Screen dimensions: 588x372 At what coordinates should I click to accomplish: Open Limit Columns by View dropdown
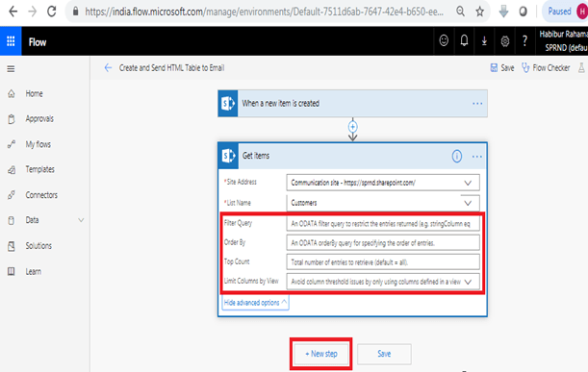click(468, 282)
